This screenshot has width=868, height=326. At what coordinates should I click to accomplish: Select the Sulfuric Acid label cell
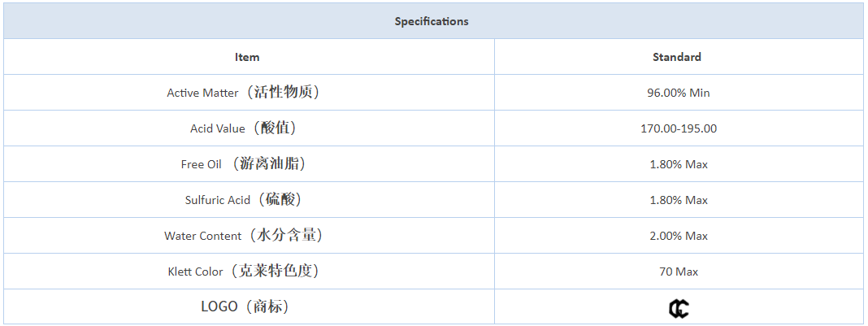tap(250, 199)
